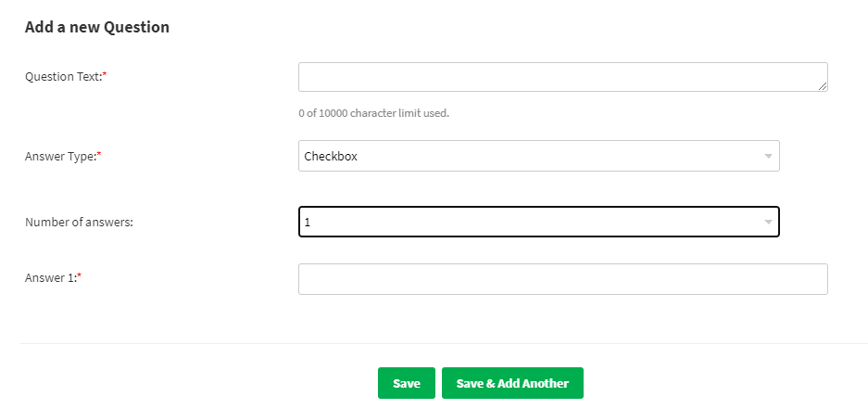Click the textarea resize handle corner

click(823, 86)
